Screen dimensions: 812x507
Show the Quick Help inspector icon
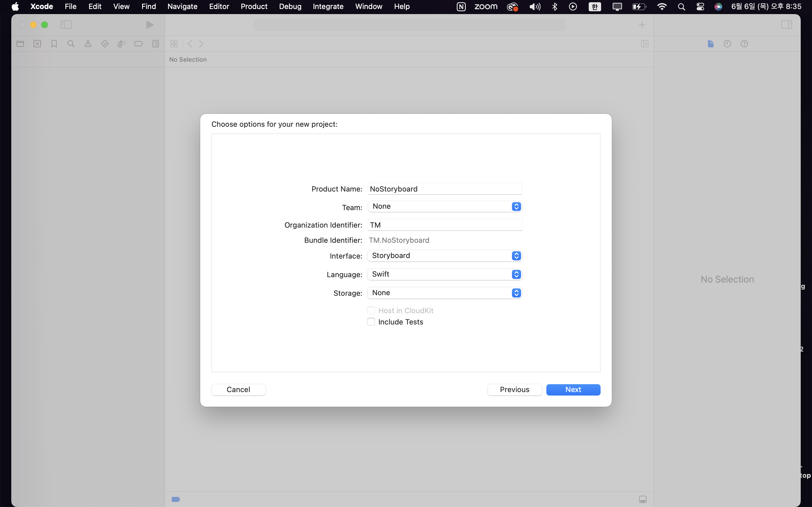744,44
